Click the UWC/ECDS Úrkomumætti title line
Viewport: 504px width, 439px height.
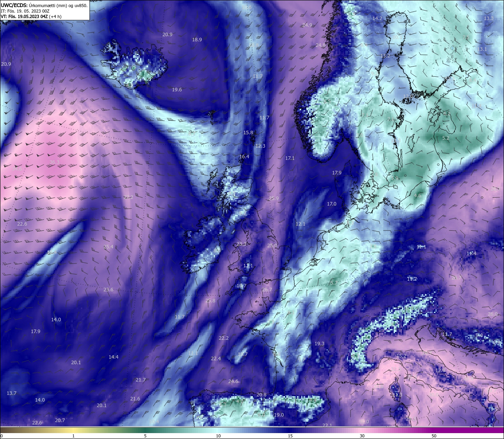(44, 5)
